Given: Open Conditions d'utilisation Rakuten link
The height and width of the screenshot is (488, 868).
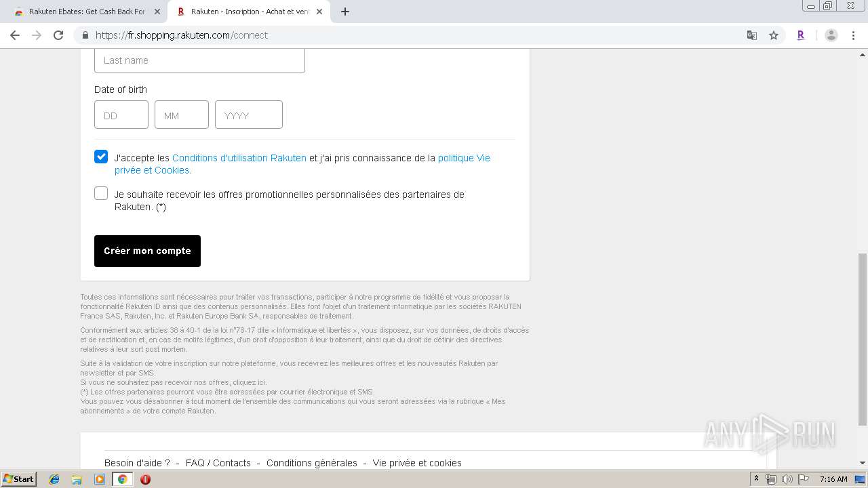Looking at the screenshot, I should click(239, 158).
